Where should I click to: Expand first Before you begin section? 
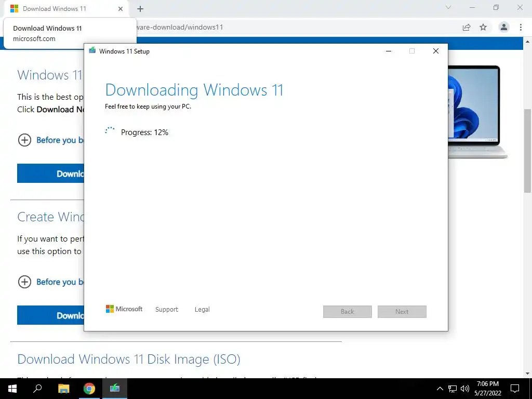51,140
